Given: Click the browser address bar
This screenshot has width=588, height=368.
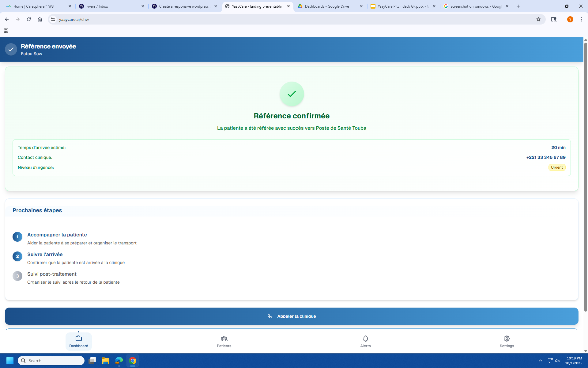Looking at the screenshot, I should 184,19.
